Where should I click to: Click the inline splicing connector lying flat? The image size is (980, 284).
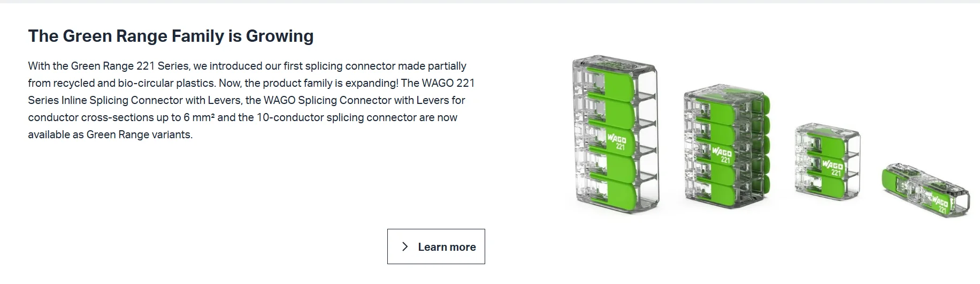925,191
